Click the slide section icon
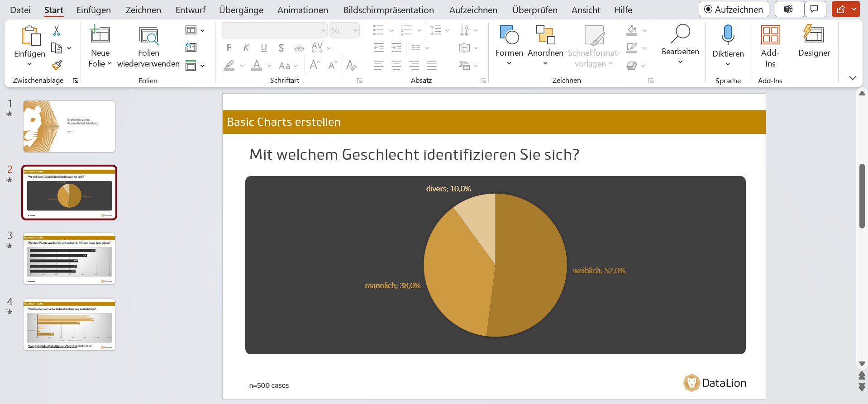 point(191,66)
